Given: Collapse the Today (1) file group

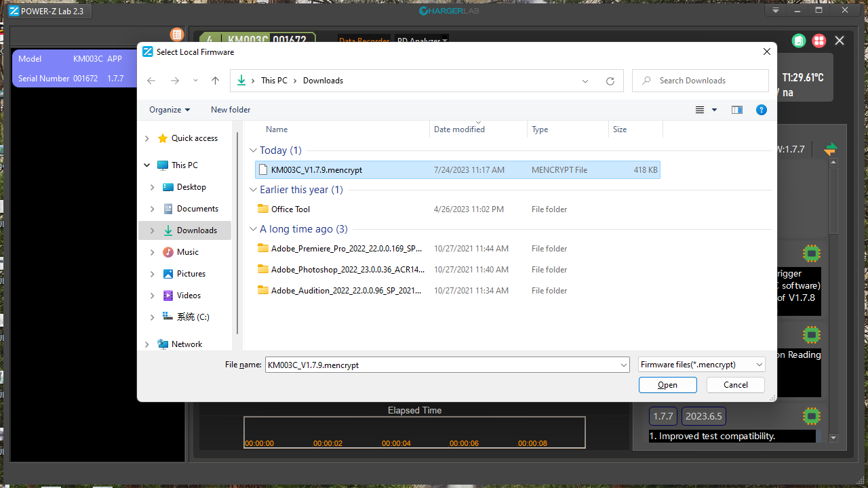Looking at the screenshot, I should 253,150.
